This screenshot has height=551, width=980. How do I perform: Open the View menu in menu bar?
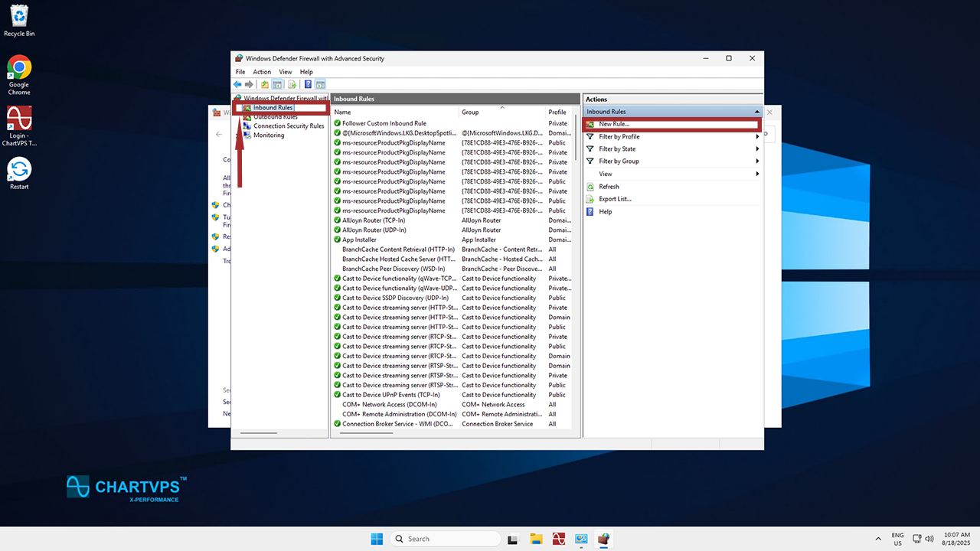click(285, 72)
